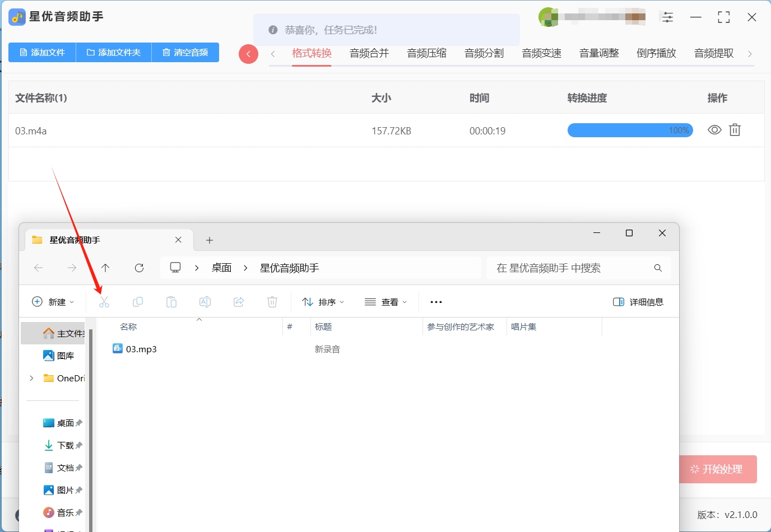Sort by the 唱片集 column header
Image resolution: width=771 pixels, height=532 pixels.
[x=524, y=326]
